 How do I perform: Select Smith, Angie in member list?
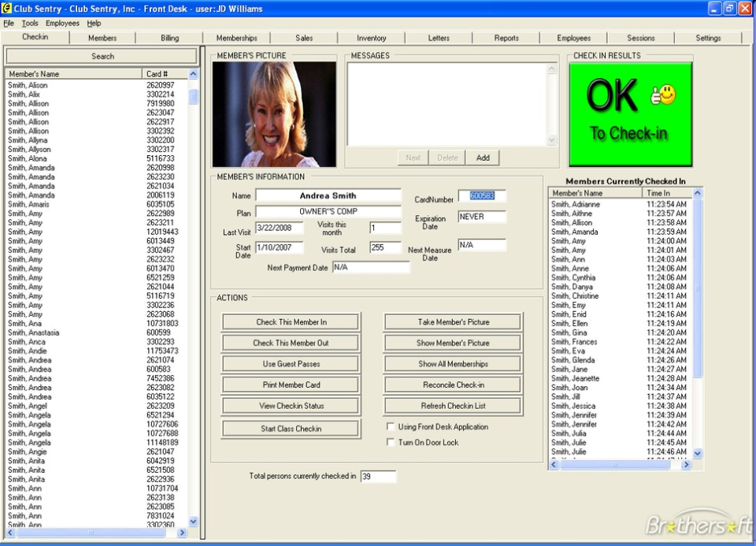point(96,451)
